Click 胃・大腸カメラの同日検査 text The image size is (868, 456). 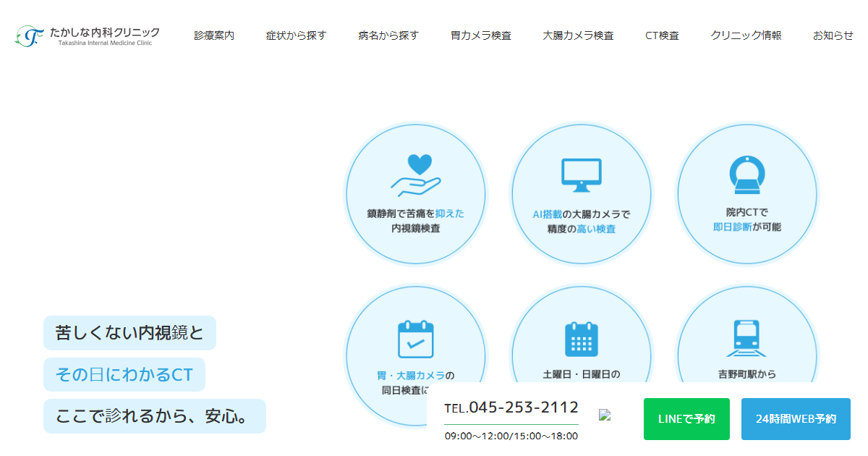[x=416, y=383]
